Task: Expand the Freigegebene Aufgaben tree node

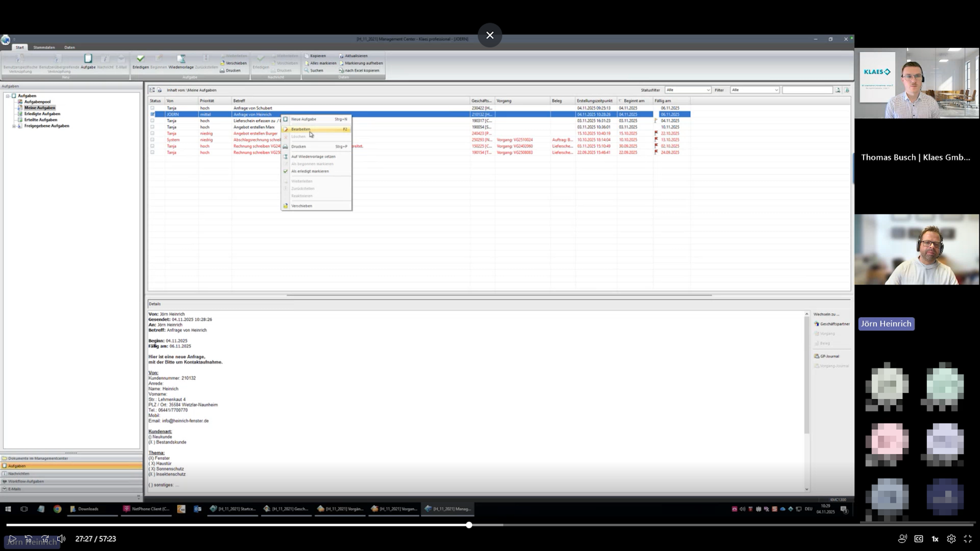Action: 14,126
